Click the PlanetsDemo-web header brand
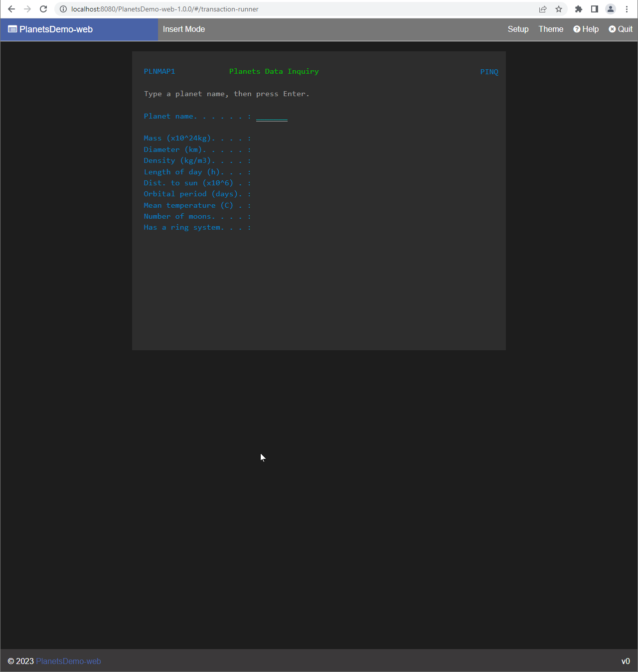The height and width of the screenshot is (672, 638). 51,29
